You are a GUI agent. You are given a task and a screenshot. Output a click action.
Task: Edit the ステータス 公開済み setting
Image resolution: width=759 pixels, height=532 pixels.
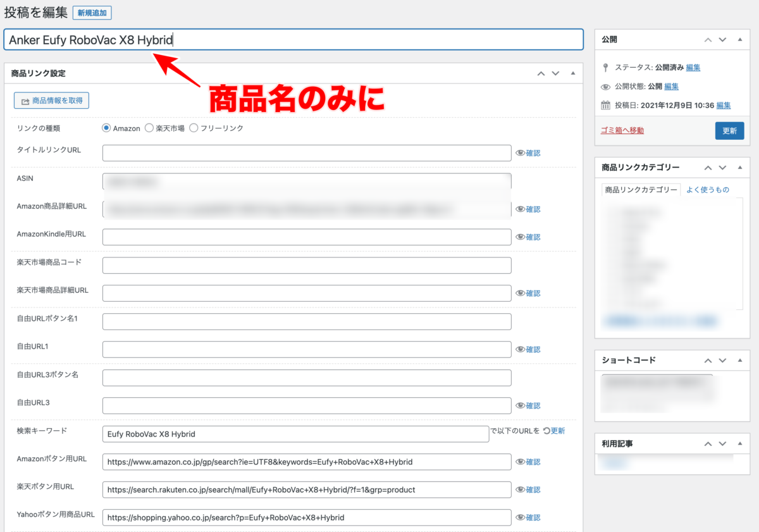point(693,67)
